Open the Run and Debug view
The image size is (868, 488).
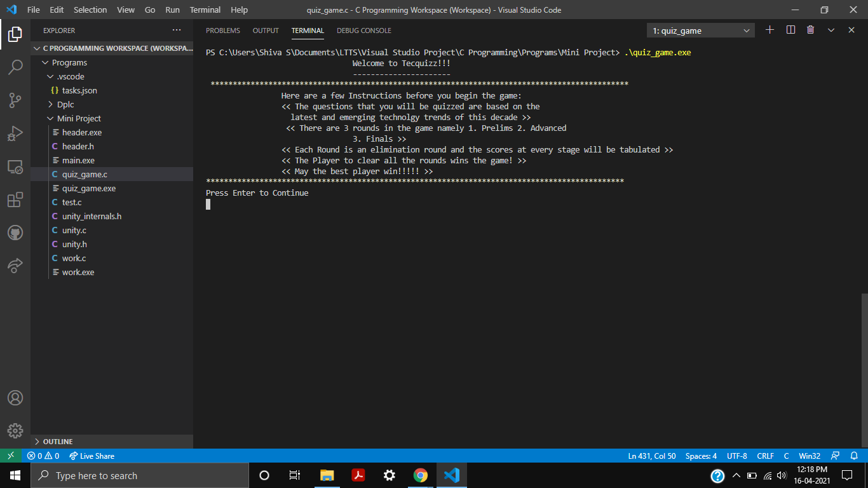pyautogui.click(x=15, y=133)
